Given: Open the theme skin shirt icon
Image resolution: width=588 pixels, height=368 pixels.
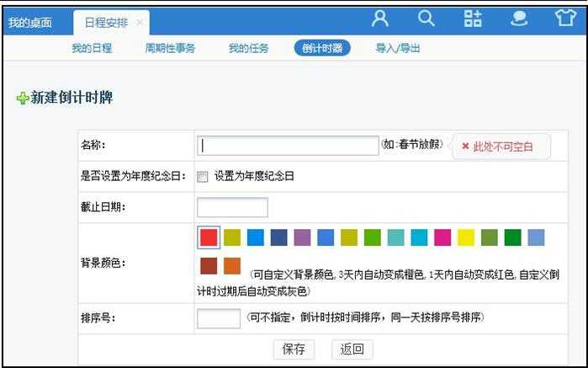Looking at the screenshot, I should click(x=565, y=18).
